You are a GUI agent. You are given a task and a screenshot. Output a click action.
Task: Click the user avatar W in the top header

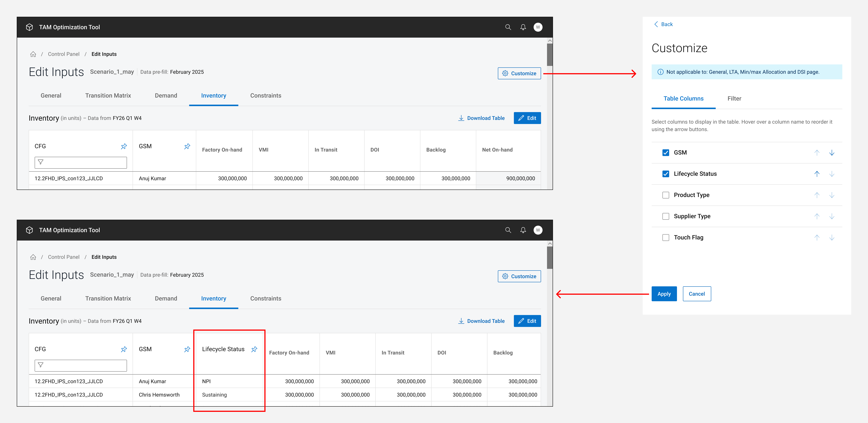click(538, 27)
